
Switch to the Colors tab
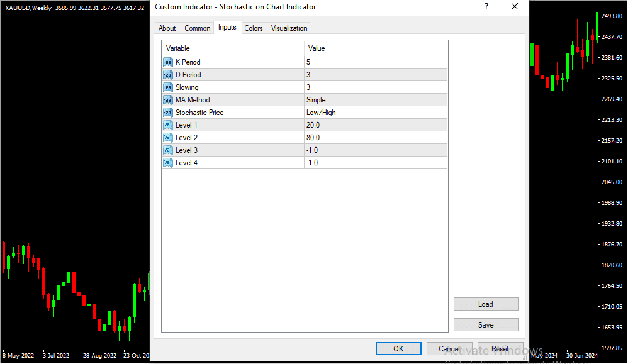click(254, 28)
